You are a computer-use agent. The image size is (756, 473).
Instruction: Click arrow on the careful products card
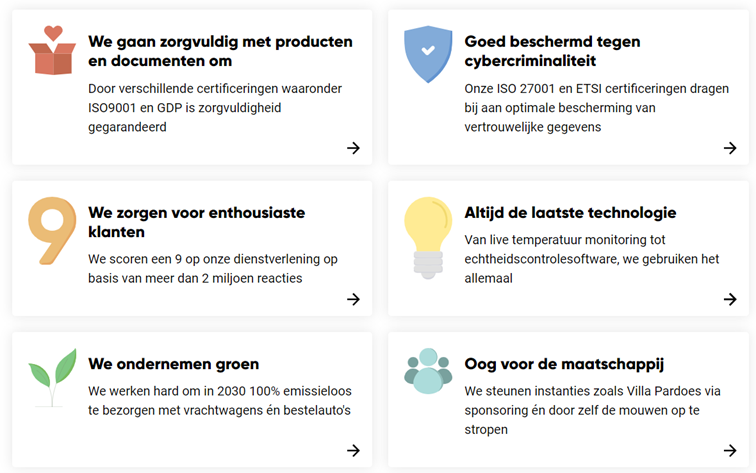point(354,148)
